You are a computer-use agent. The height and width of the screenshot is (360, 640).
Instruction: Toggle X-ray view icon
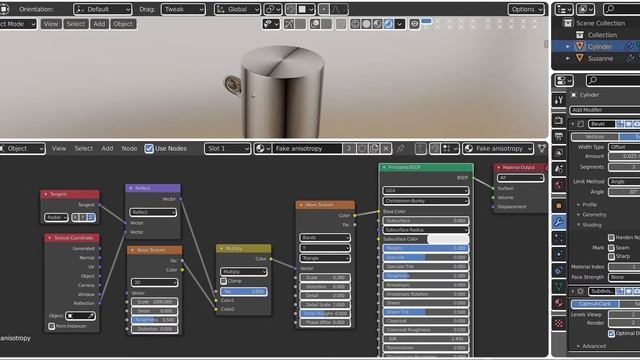(341, 24)
